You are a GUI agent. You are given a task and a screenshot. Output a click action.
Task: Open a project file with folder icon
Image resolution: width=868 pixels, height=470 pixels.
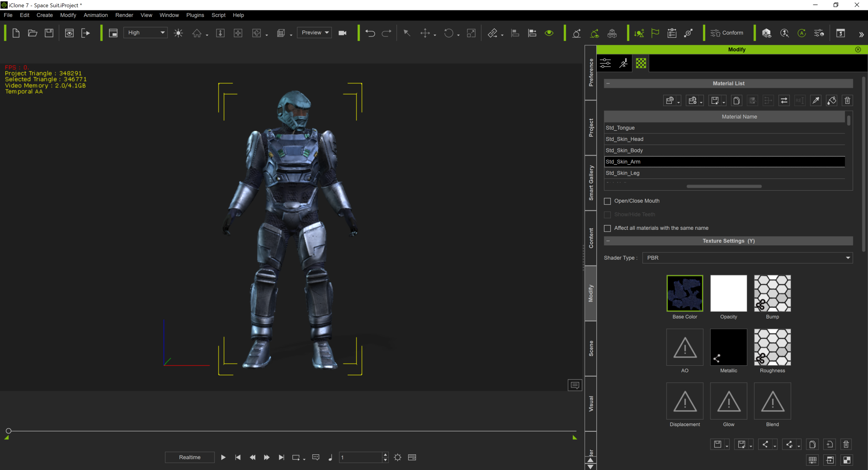click(x=33, y=33)
